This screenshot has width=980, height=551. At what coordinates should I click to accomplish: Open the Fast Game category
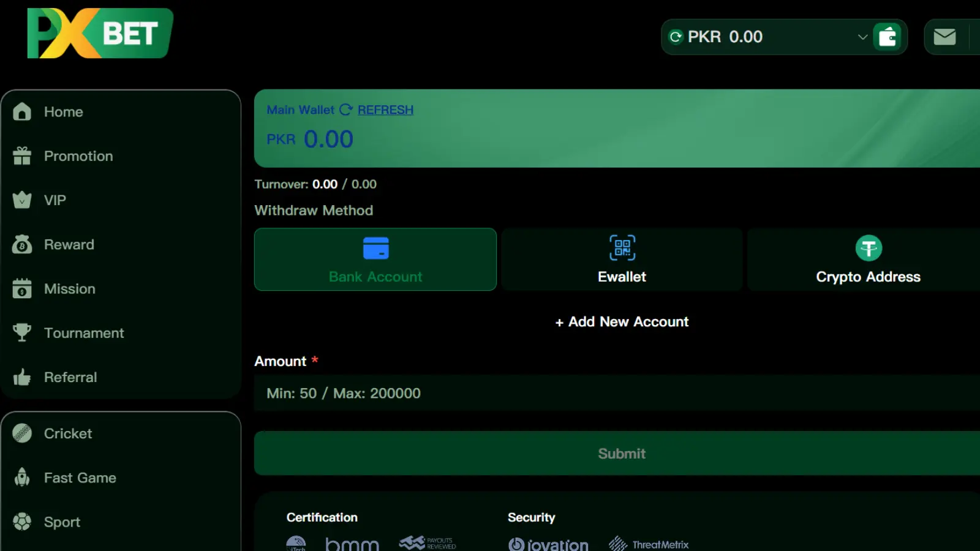tap(121, 478)
